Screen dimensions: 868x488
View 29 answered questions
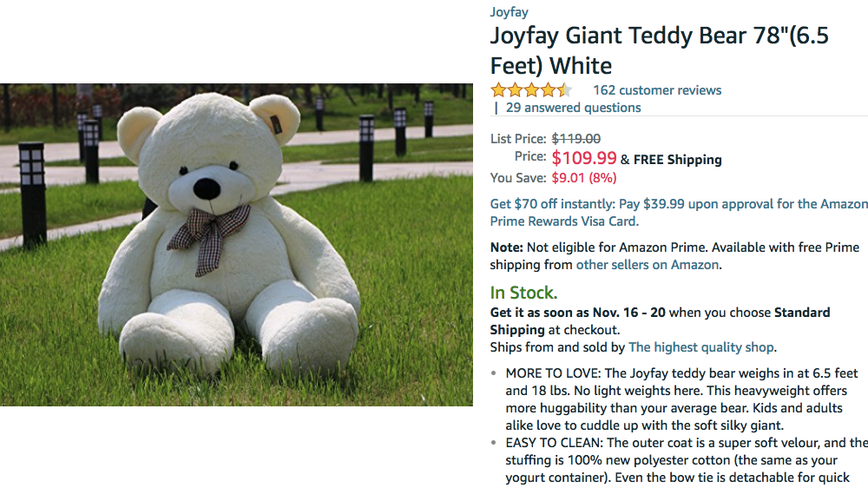[573, 108]
